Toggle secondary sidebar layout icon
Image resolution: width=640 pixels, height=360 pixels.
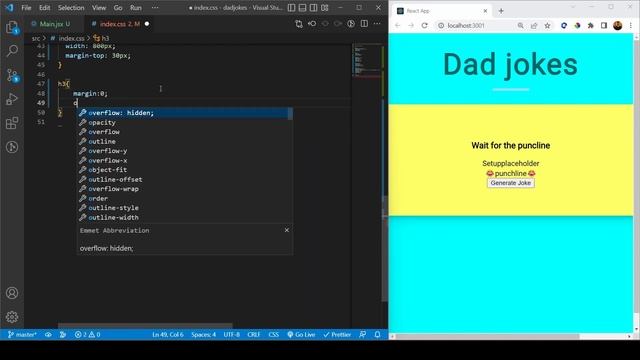click(313, 8)
